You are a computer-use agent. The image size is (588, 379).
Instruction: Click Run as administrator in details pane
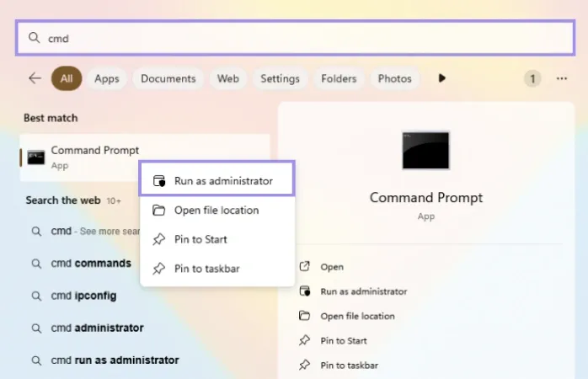tap(363, 291)
